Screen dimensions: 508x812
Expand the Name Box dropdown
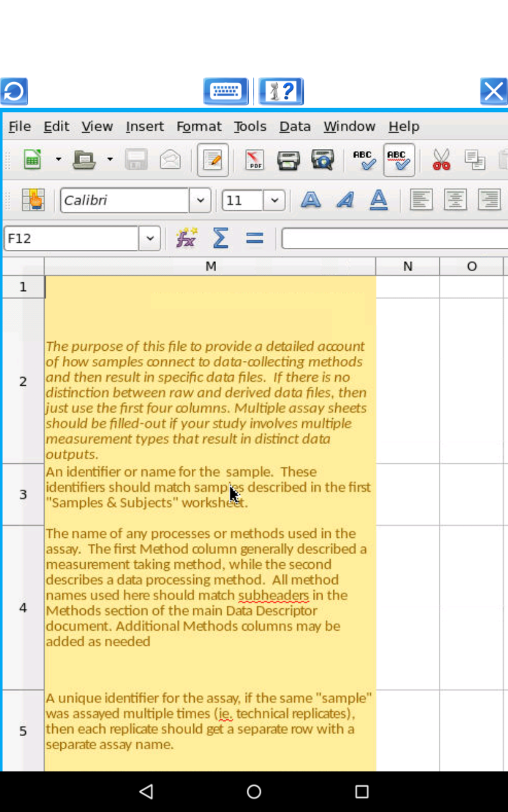[x=149, y=238]
